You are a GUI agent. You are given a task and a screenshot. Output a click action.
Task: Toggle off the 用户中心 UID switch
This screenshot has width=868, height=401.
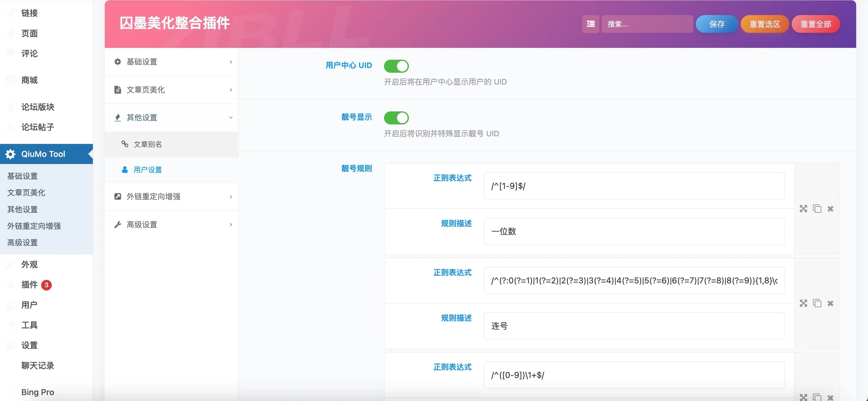[396, 66]
